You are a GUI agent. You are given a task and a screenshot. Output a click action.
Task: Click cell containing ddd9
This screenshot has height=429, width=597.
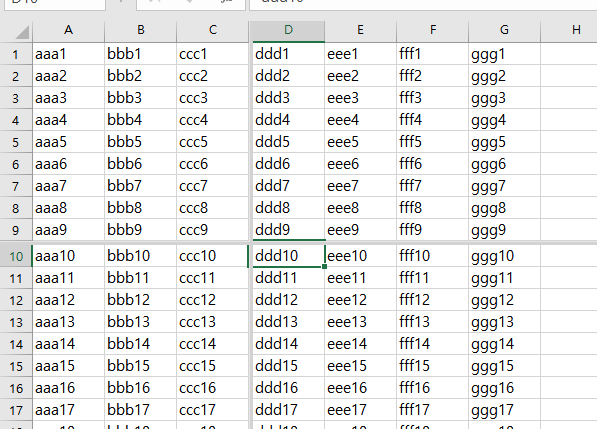coord(289,230)
